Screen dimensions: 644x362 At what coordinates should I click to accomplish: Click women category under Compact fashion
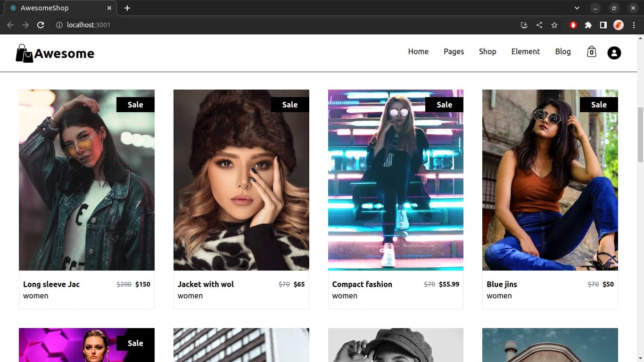[x=345, y=296]
